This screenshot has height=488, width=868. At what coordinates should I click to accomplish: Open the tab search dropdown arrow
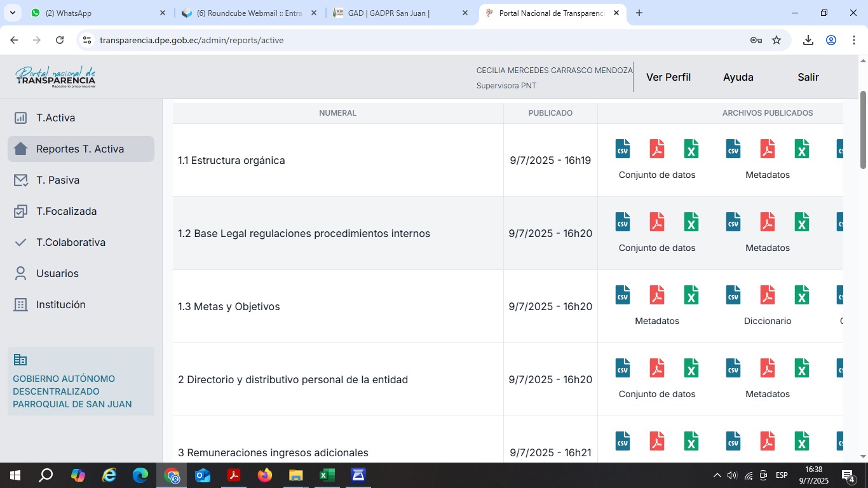12,13
